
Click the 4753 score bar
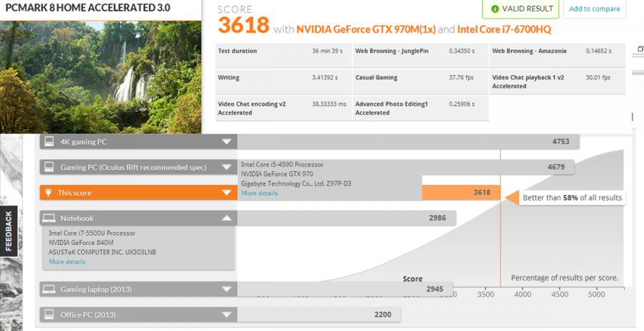(x=409, y=142)
